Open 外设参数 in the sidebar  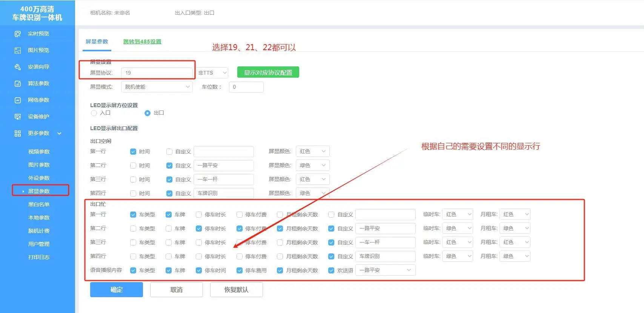pos(39,178)
